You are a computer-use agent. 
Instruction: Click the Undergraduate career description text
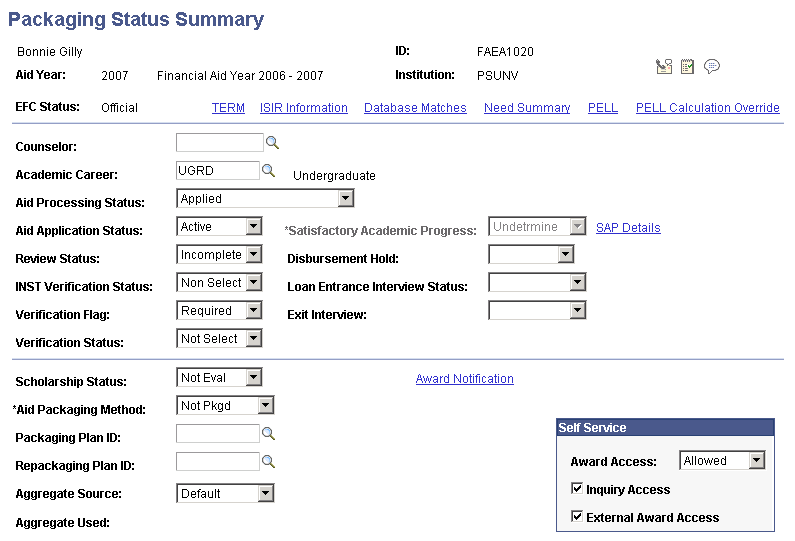[x=334, y=175]
